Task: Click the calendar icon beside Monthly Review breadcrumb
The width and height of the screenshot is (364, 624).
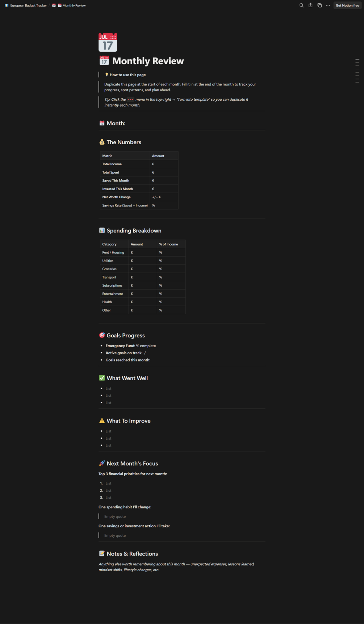Action: 54,5
